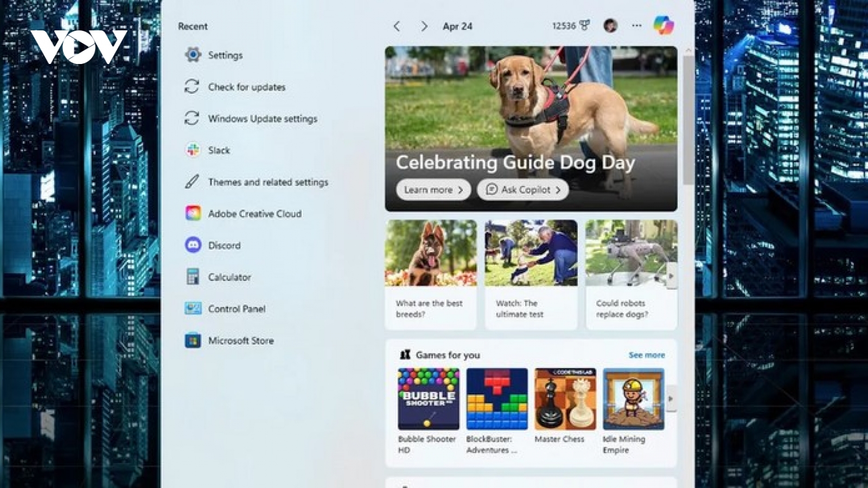This screenshot has height=488, width=868.
Task: Launch Discord via its purple icon
Action: click(x=193, y=245)
